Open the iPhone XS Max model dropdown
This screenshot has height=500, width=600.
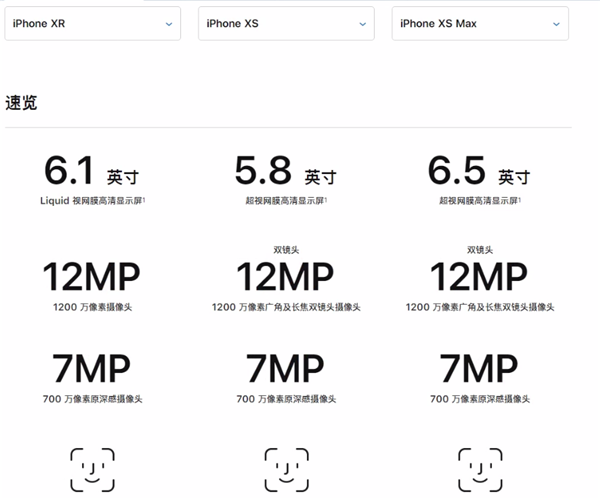(480, 24)
